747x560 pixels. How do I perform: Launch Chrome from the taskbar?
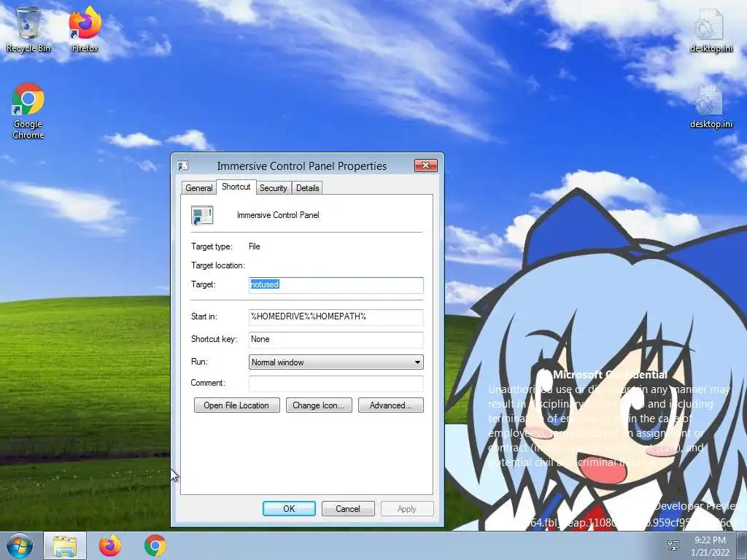pyautogui.click(x=155, y=545)
